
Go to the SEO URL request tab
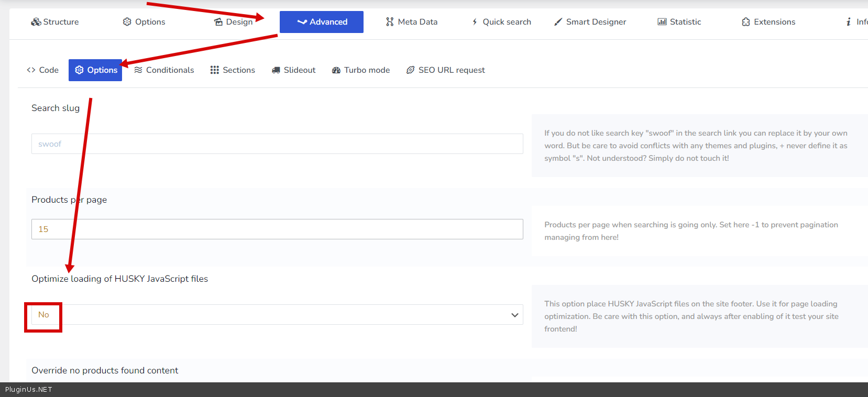446,70
